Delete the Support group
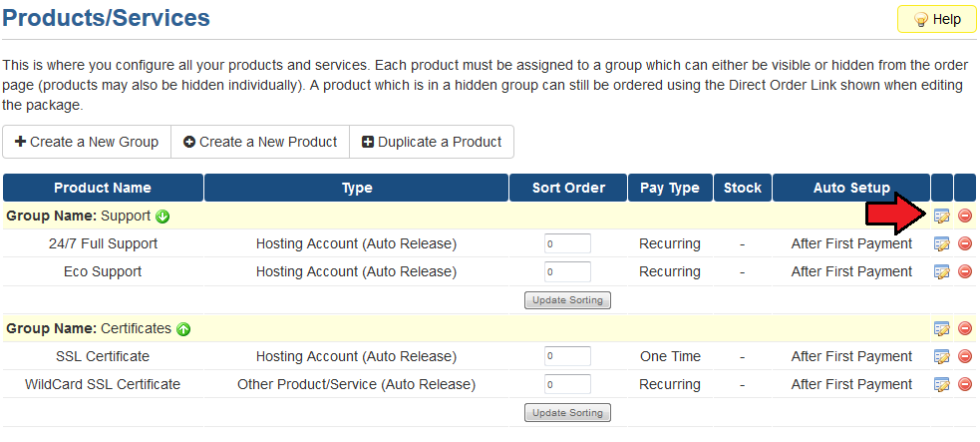Viewport: 980px width, 442px height. (965, 217)
